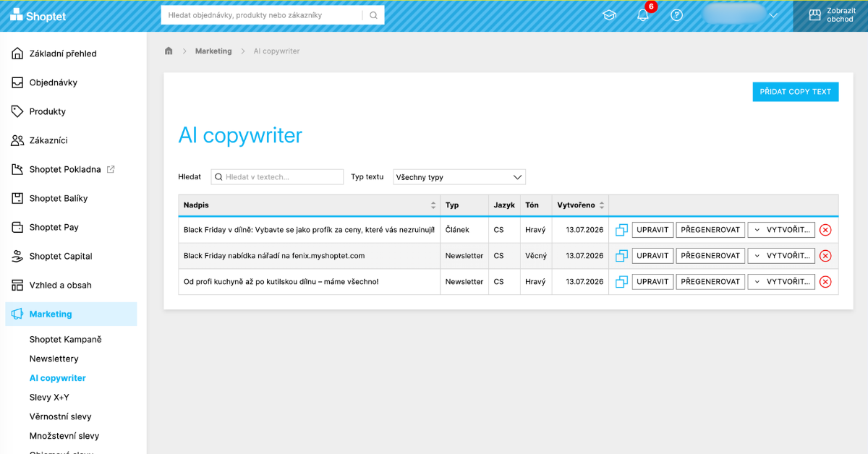This screenshot has width=868, height=454.
Task: Delete the Black Friday nabídka nářadí row
Action: pos(825,256)
